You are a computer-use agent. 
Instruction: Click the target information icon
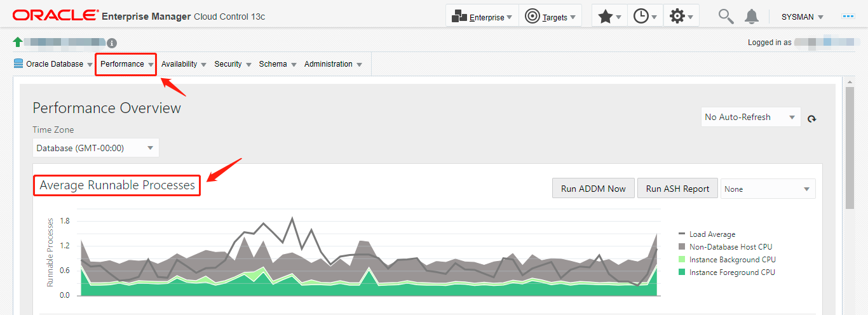tap(112, 43)
